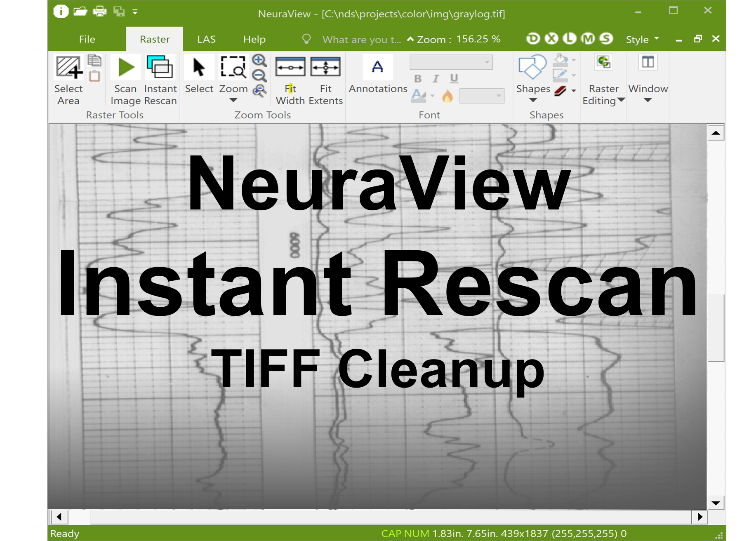
Task: Click the batch print icon in title bar
Action: pyautogui.click(x=119, y=12)
